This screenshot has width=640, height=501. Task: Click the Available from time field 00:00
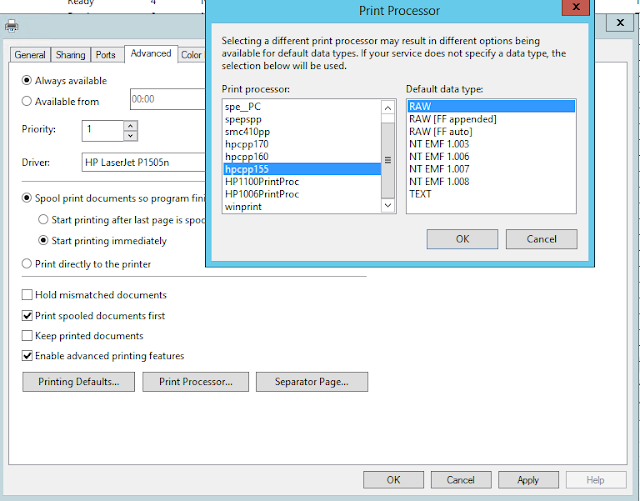coord(167,99)
